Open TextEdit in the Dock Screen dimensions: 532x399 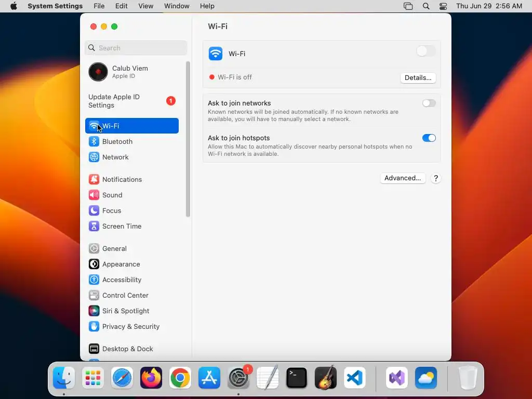coord(268,378)
